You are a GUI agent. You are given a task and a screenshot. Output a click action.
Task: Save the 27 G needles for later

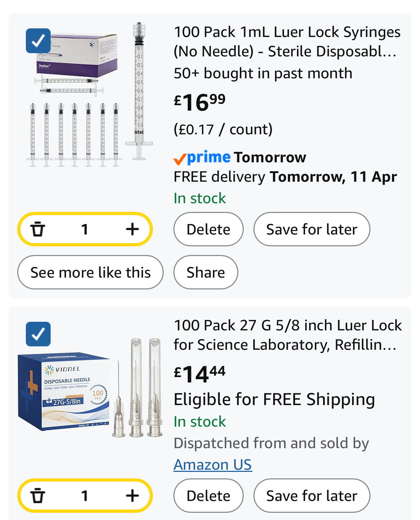312,496
